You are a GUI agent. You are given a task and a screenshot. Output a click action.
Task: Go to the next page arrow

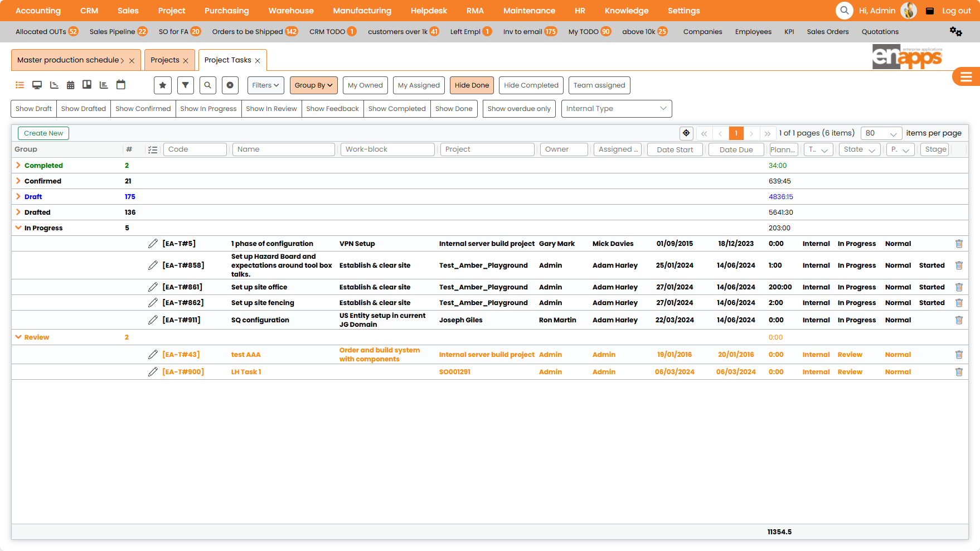[751, 133]
